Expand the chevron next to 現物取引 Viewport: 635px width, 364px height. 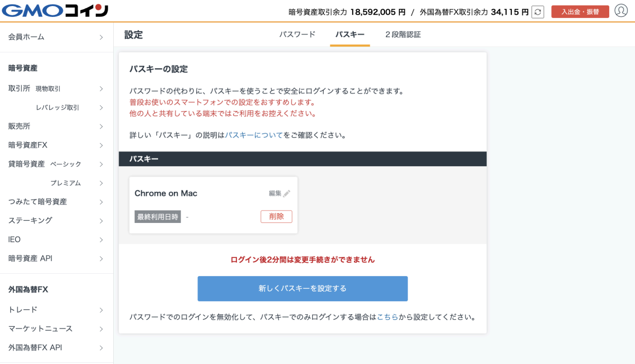[101, 89]
